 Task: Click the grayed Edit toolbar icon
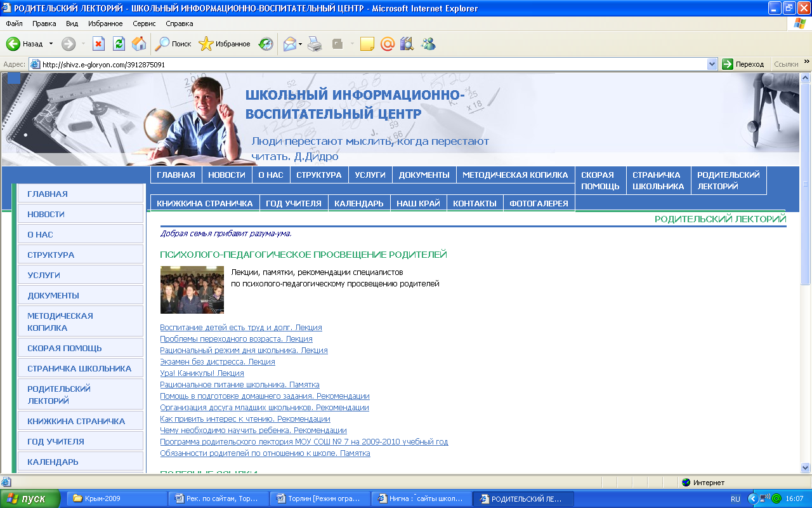coord(338,44)
